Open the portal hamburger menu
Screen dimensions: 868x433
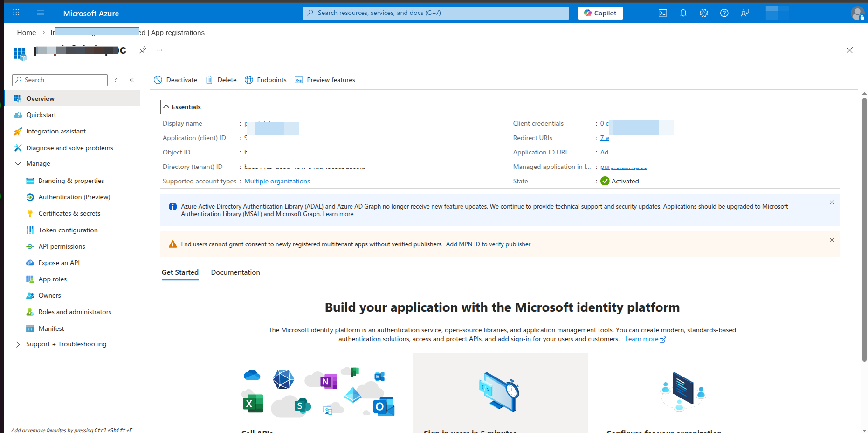pyautogui.click(x=41, y=13)
